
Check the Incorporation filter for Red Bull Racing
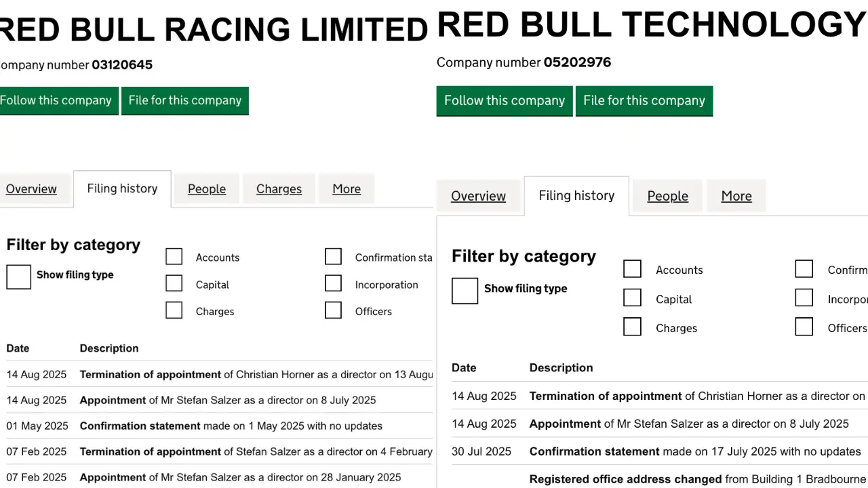tap(333, 283)
